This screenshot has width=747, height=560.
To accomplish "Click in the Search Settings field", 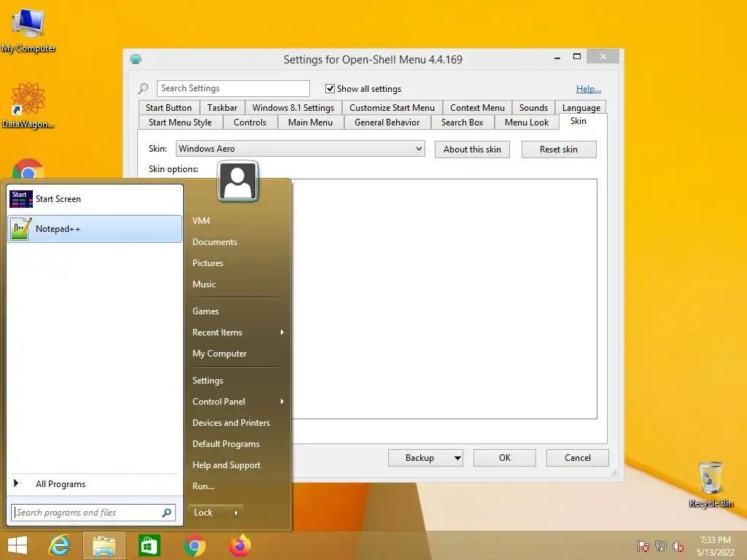I will click(233, 88).
